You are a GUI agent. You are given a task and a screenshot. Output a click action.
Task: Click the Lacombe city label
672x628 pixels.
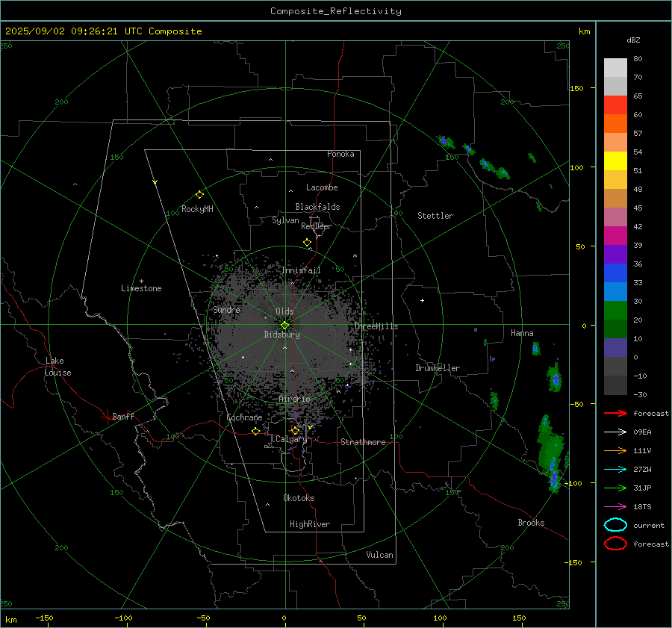coord(322,187)
